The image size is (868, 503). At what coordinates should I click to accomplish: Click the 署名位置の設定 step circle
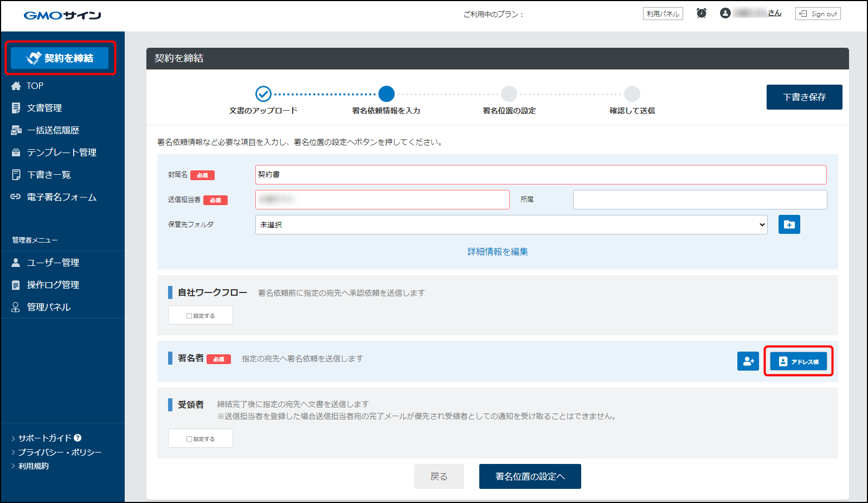pos(509,94)
